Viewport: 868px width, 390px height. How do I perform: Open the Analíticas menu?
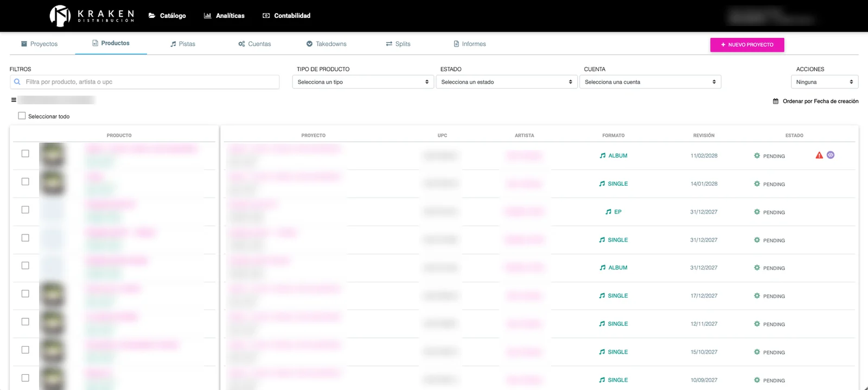[x=224, y=16]
